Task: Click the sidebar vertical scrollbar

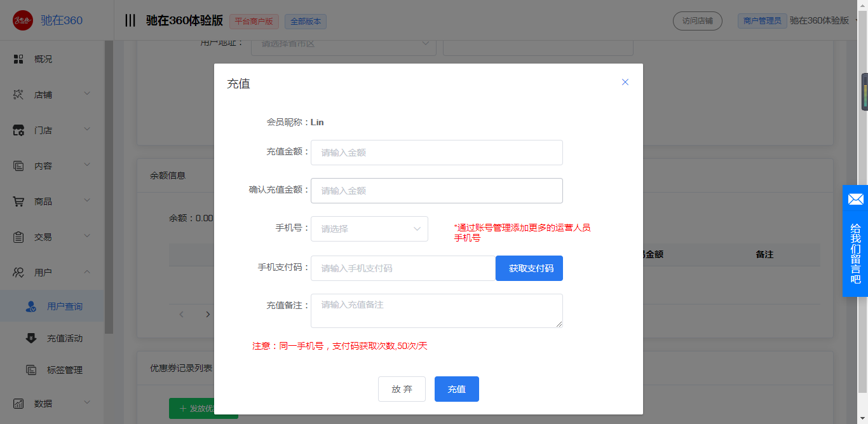Action: coord(109,188)
